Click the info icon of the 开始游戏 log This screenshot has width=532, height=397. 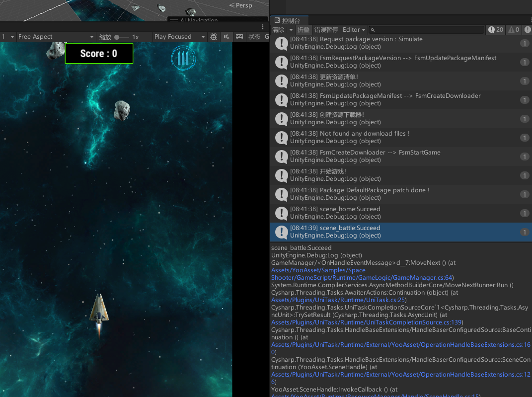click(x=282, y=175)
